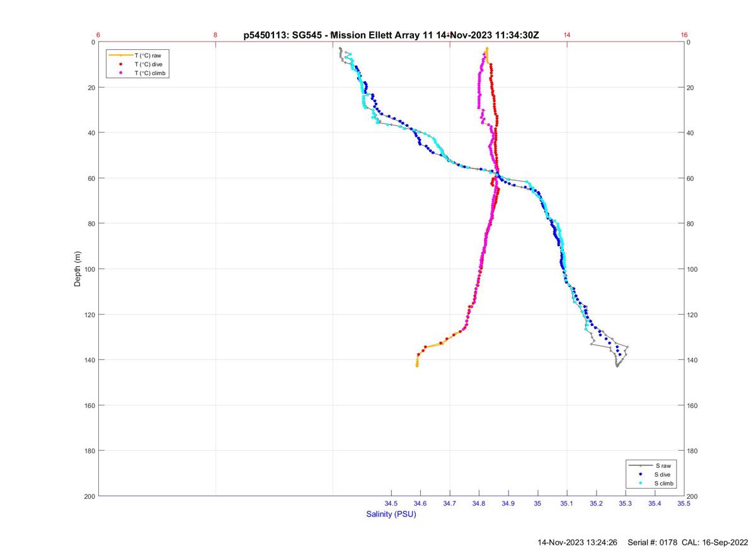This screenshot has height=558, width=756.
Task: Click the footer text "CAL: 16-Sep-2022"
Action: point(715,542)
